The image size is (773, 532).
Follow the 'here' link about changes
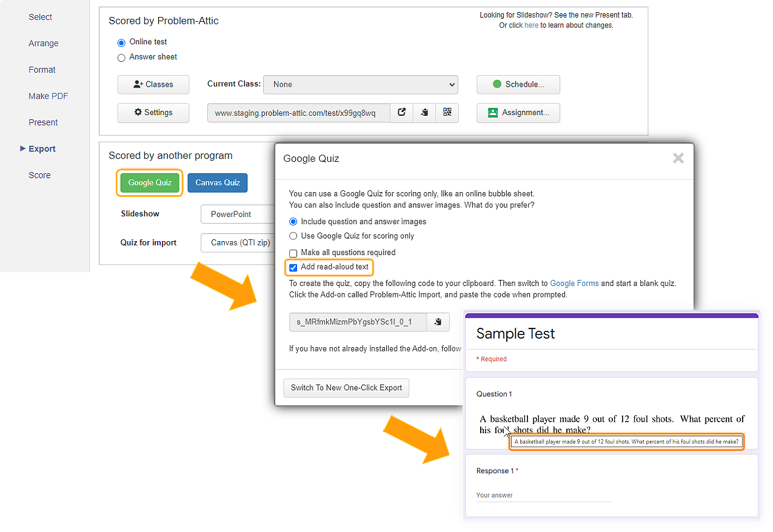pos(531,25)
